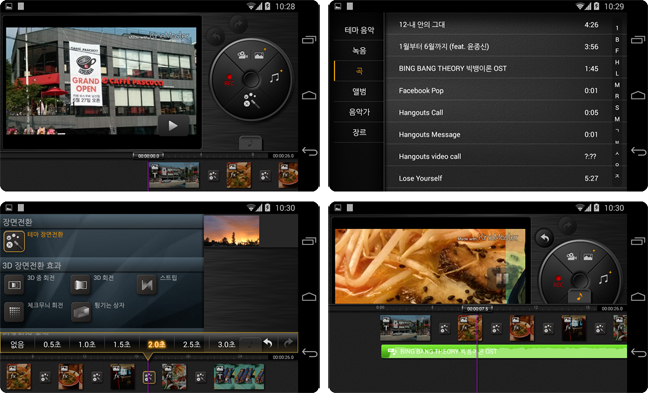The image size is (648, 393).
Task: Open the 테마 음악 theme music tab
Action: [359, 30]
